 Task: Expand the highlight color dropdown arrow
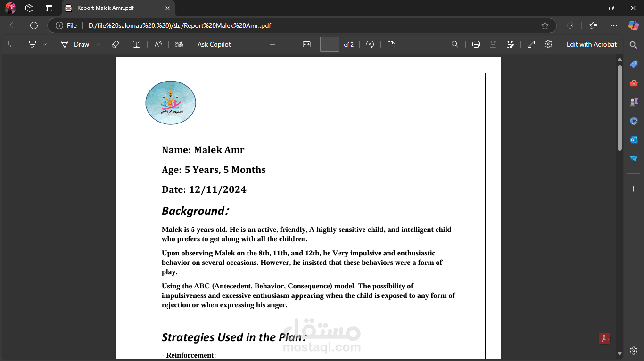tap(45, 44)
